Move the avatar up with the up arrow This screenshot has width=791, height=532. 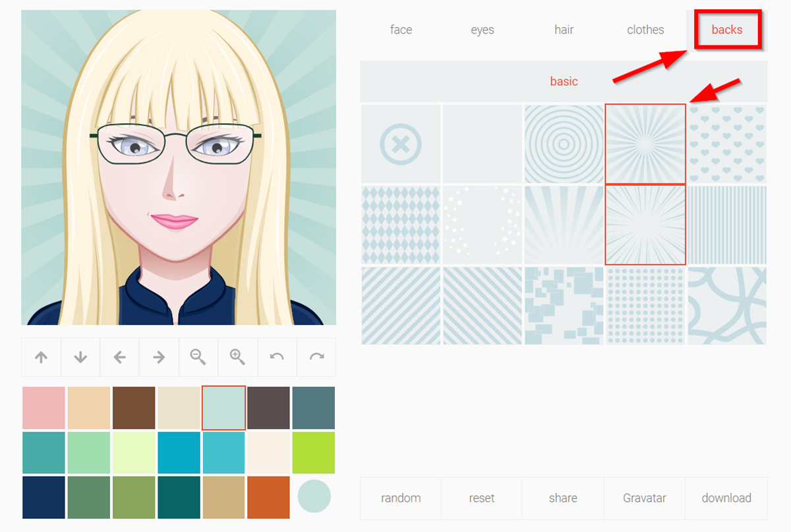(41, 357)
